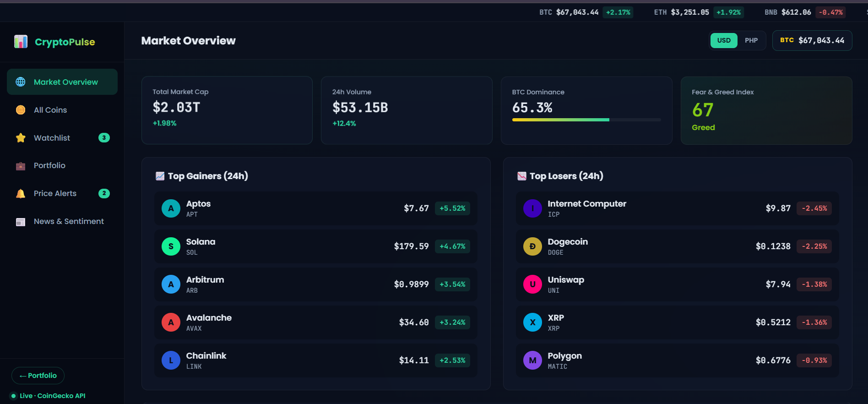Go to All Coins page
The height and width of the screenshot is (404, 868).
click(x=62, y=110)
